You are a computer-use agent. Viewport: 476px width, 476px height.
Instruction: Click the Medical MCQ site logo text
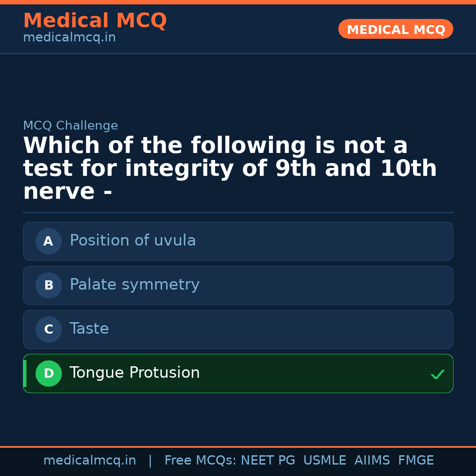[95, 20]
